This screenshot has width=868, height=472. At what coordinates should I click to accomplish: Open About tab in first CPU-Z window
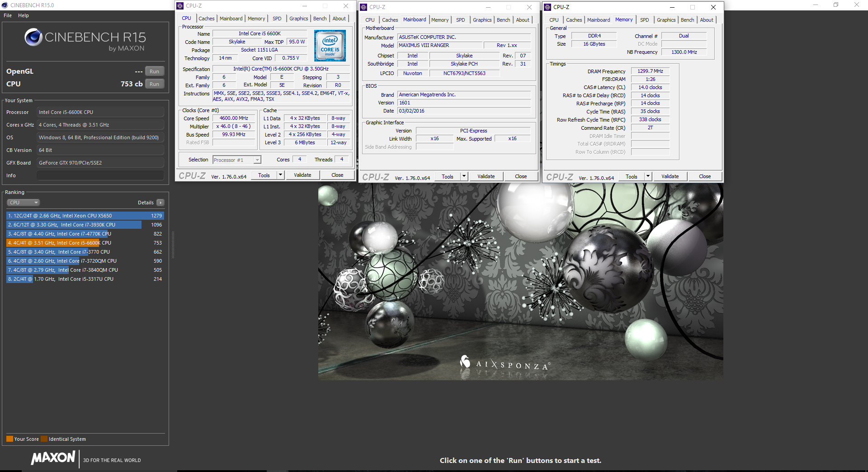[x=339, y=19]
